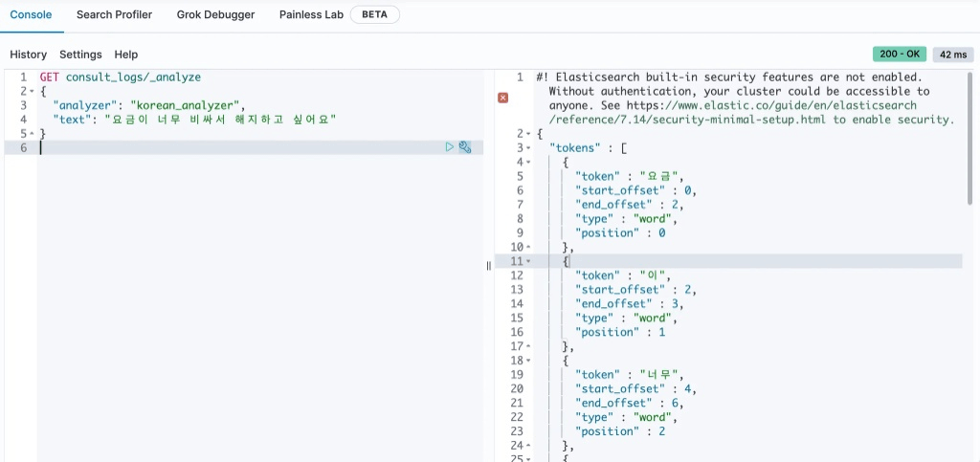This screenshot has height=462, width=980.
Task: Fold the token object at response line 11
Action: click(527, 261)
